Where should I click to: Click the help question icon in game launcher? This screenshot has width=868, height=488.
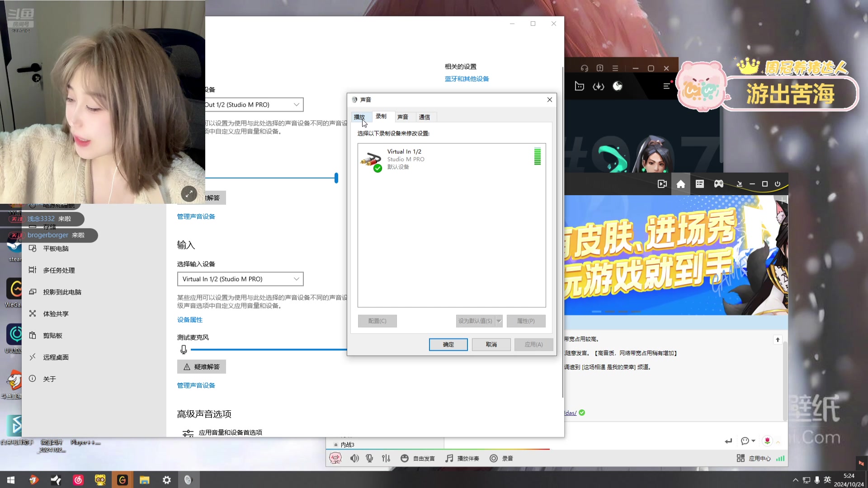click(x=600, y=68)
